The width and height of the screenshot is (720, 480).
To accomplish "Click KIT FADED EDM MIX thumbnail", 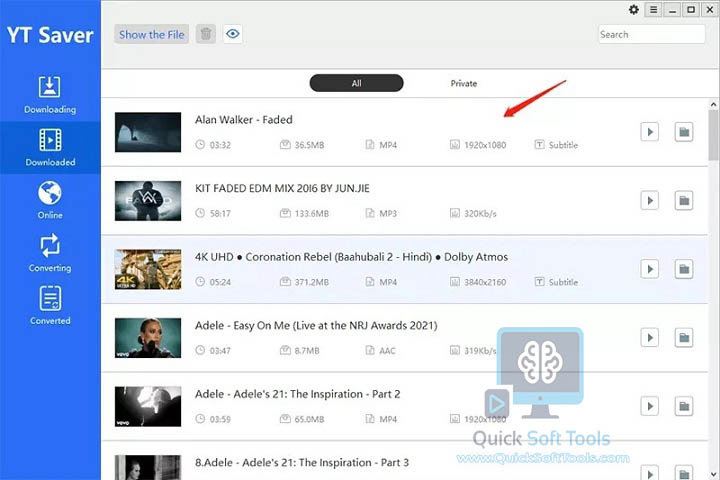I will 148,201.
